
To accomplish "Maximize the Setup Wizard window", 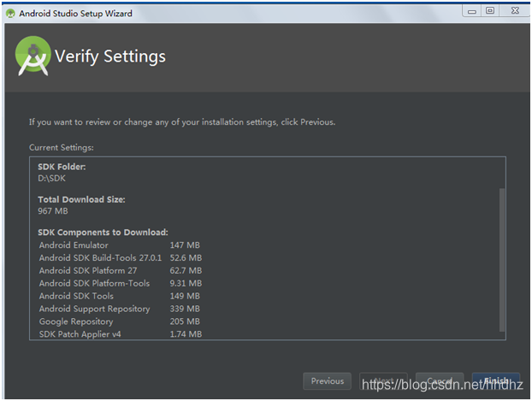I will pyautogui.click(x=490, y=11).
